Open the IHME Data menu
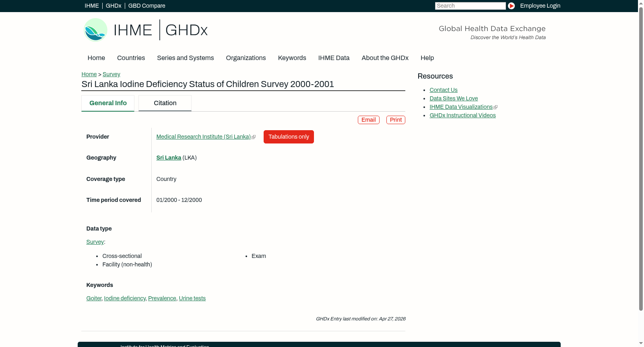Viewport: 644px width, 347px height. (334, 58)
